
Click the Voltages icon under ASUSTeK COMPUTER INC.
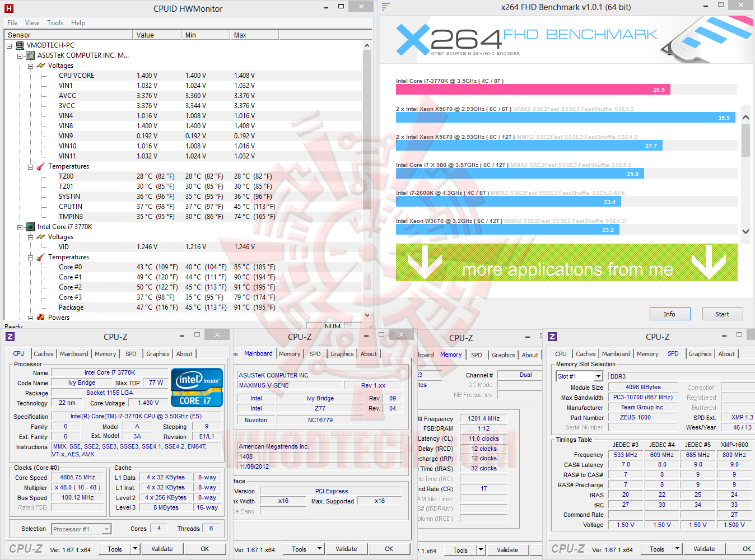click(41, 66)
